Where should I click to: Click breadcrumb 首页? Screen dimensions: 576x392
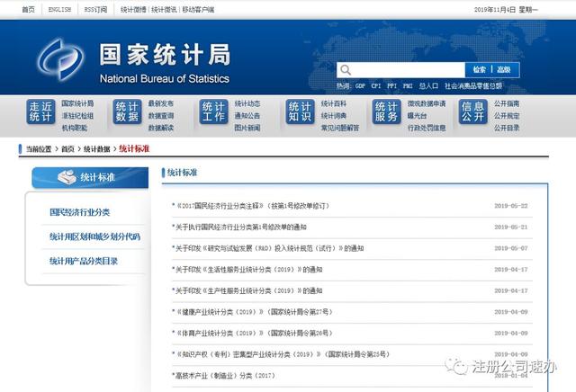point(67,149)
